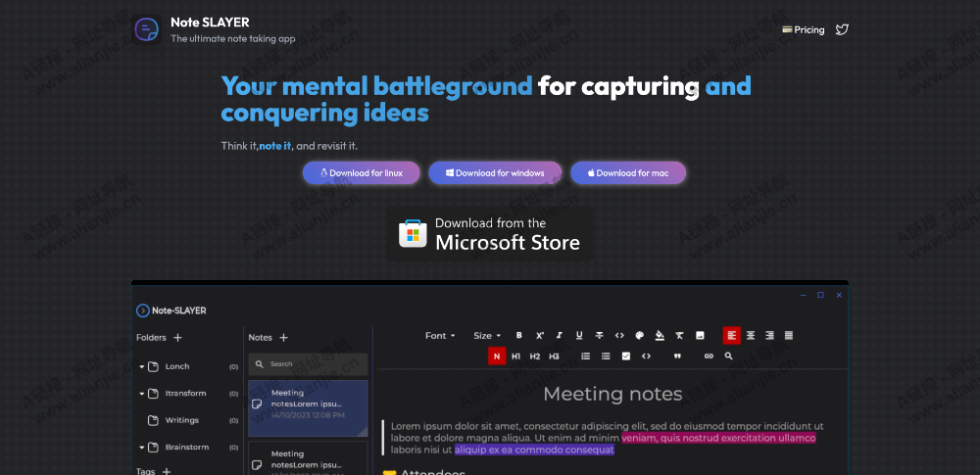
Task: Apply H3 heading style
Action: point(554,356)
